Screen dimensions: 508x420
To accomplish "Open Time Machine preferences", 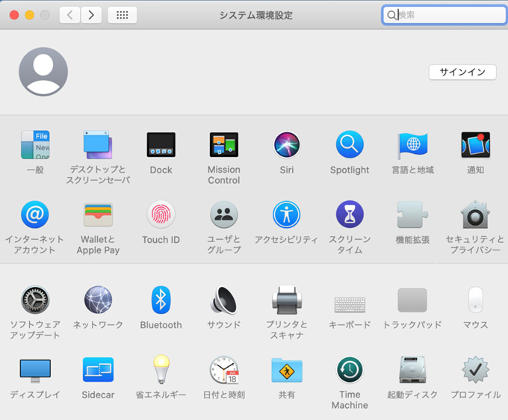I will click(x=350, y=370).
